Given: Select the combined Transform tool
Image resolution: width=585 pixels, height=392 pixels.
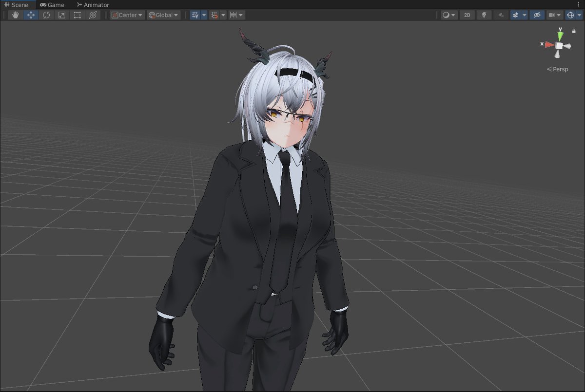Looking at the screenshot, I should 93,15.
